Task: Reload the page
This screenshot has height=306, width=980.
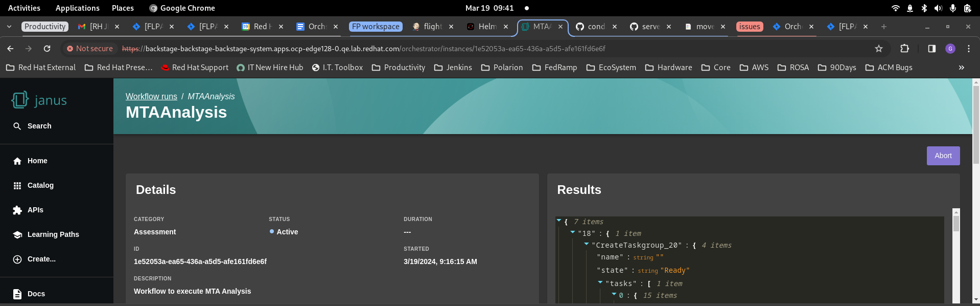Action: tap(47, 49)
